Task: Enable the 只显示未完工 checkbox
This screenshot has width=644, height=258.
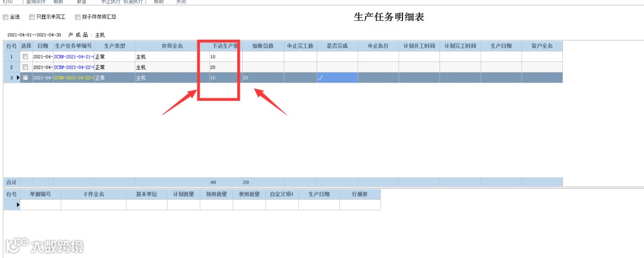Action: 32,17
